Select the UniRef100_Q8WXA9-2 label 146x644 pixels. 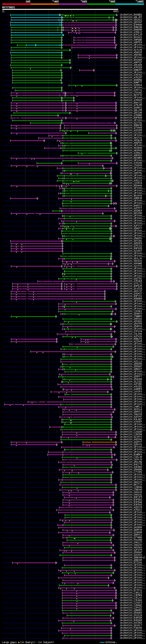(132, 557)
